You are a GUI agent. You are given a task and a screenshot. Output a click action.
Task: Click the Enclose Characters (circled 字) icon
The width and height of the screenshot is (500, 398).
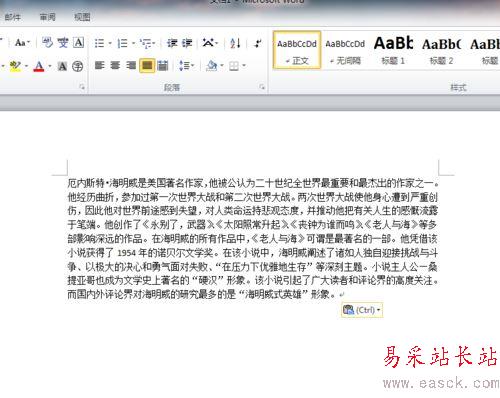tap(78, 66)
